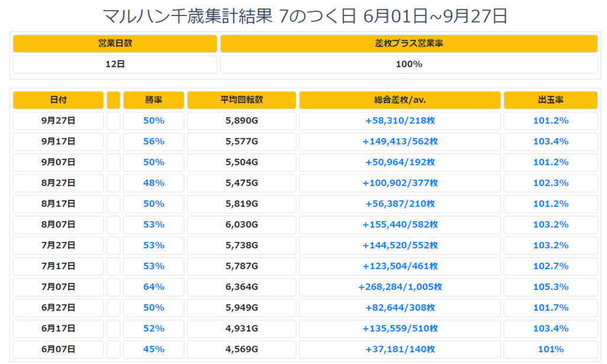Image resolution: width=607 pixels, height=364 pixels.
Task: Open the +82,644/308枚 link
Action: point(400,308)
